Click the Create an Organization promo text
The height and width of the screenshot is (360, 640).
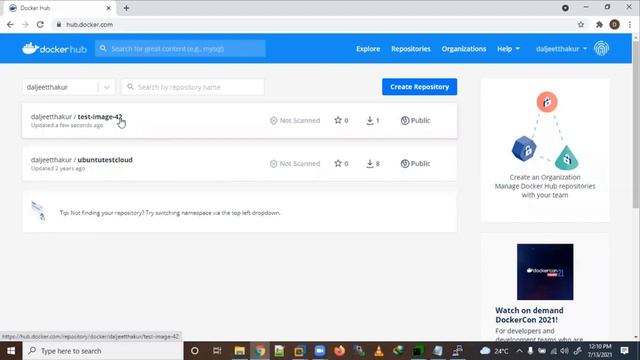tap(545, 186)
